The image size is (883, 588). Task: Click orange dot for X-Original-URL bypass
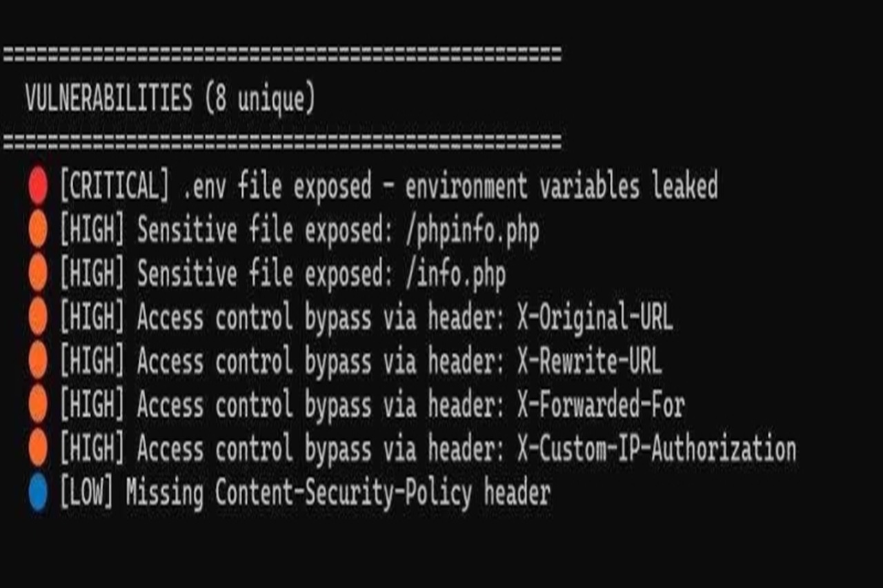tap(38, 318)
